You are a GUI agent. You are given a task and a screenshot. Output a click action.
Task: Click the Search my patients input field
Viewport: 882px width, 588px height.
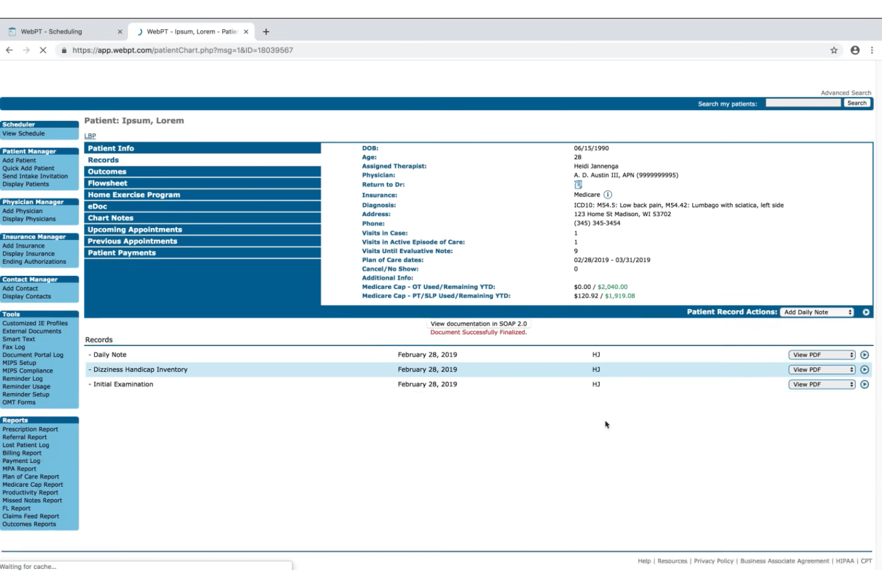803,103
